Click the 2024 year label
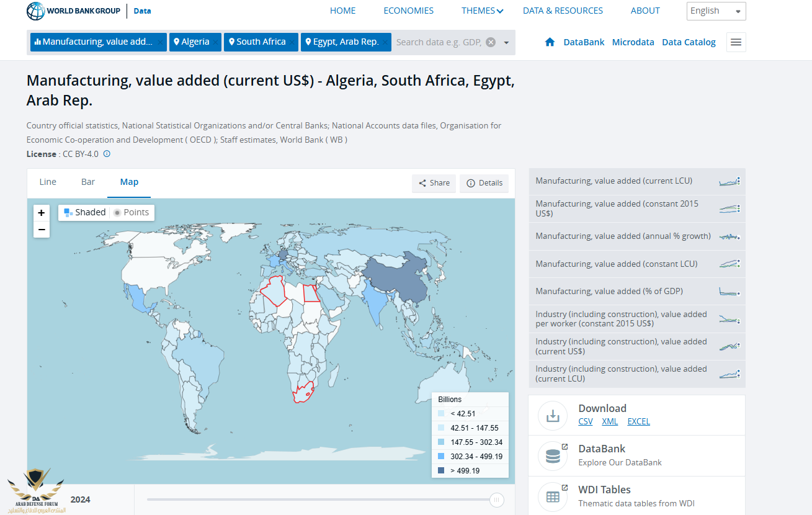 [x=81, y=499]
